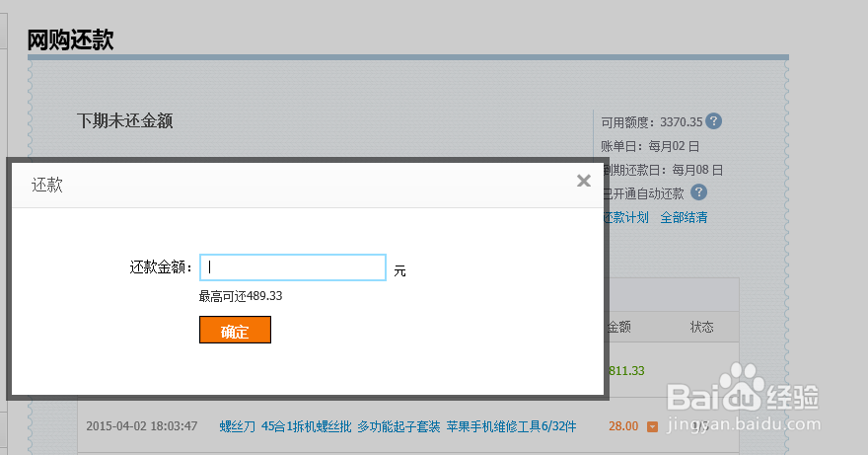Click the 还款金额 input field
Image resolution: width=868 pixels, height=455 pixels.
pyautogui.click(x=292, y=267)
